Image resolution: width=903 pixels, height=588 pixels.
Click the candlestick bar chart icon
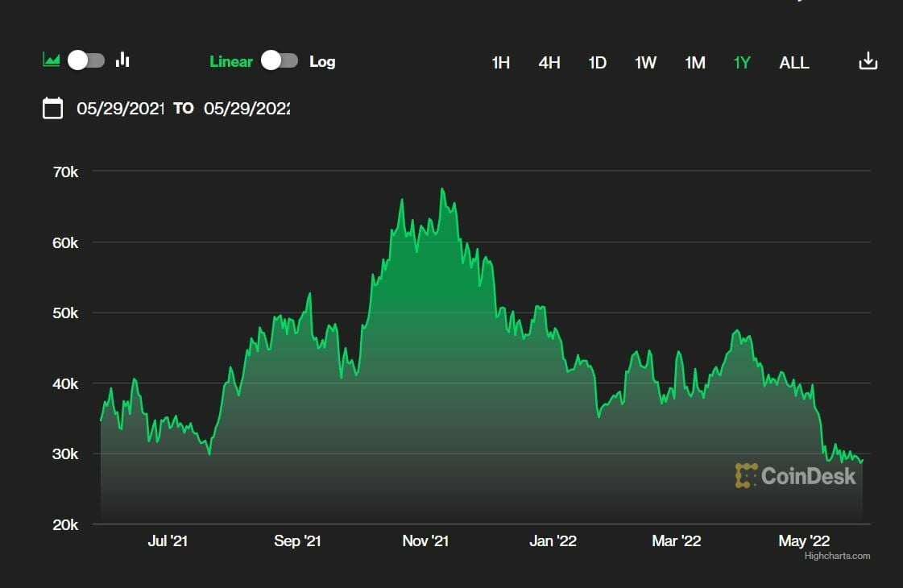point(122,60)
